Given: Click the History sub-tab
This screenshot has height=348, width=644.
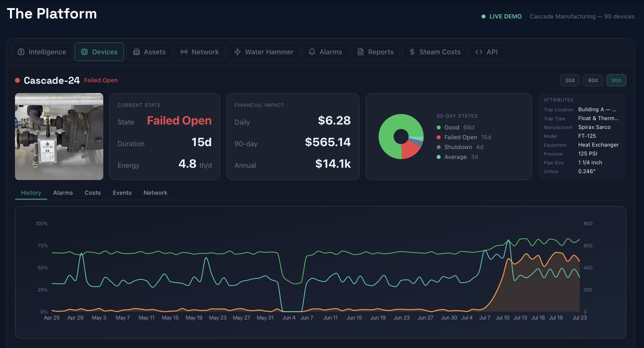Looking at the screenshot, I should point(31,193).
